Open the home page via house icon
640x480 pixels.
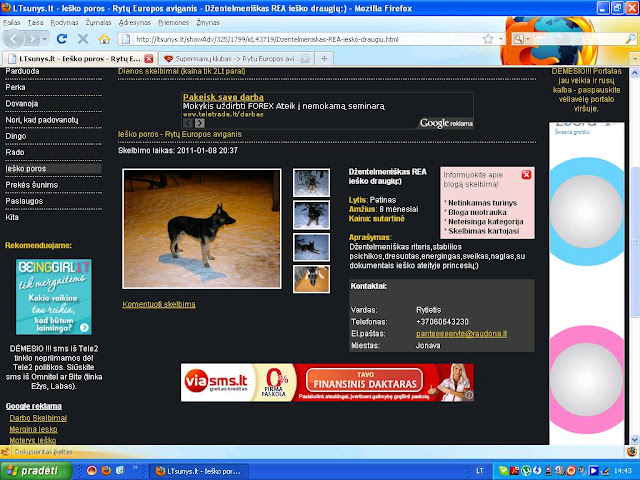104,39
